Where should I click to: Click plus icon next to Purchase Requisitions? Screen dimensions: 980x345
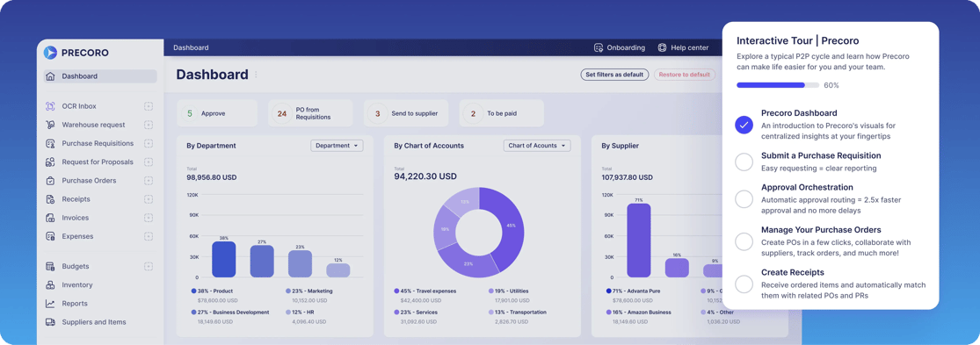(x=149, y=143)
